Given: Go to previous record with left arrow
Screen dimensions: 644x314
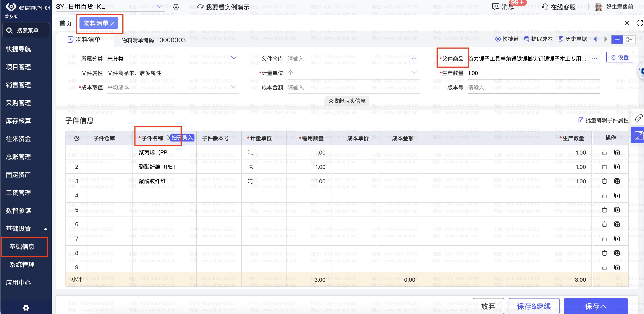Looking at the screenshot, I should tap(595, 39).
